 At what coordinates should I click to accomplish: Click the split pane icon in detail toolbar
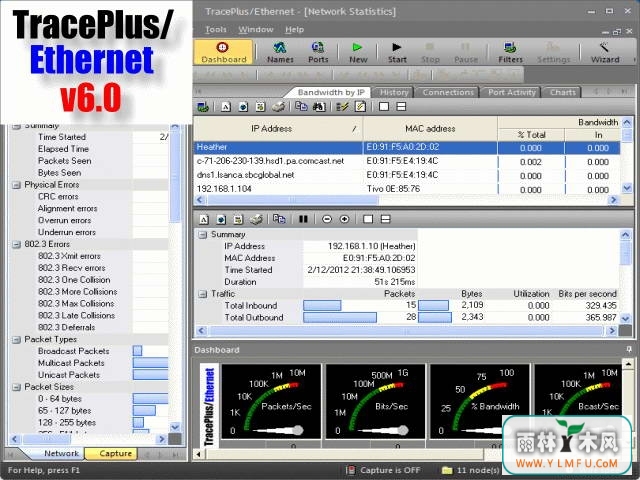(385, 219)
